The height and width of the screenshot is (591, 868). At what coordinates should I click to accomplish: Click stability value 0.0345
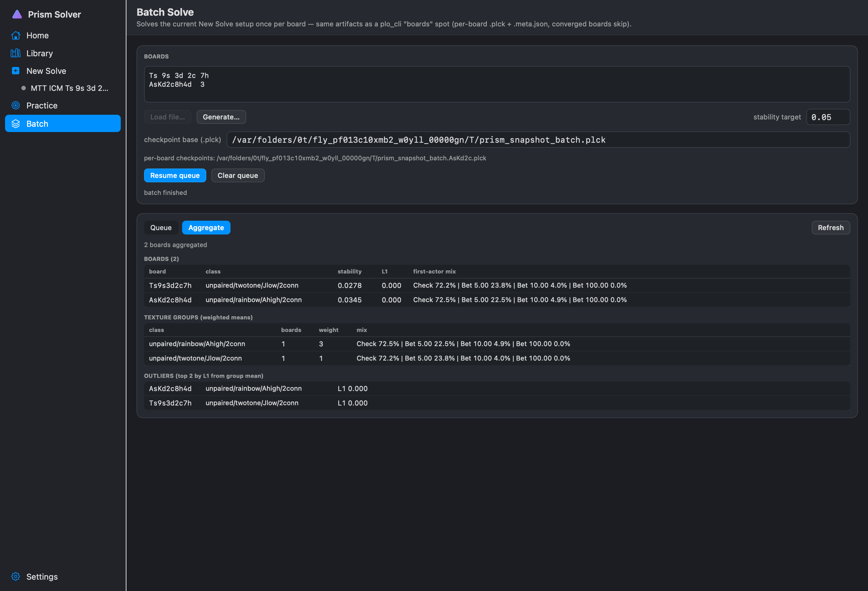tap(349, 300)
